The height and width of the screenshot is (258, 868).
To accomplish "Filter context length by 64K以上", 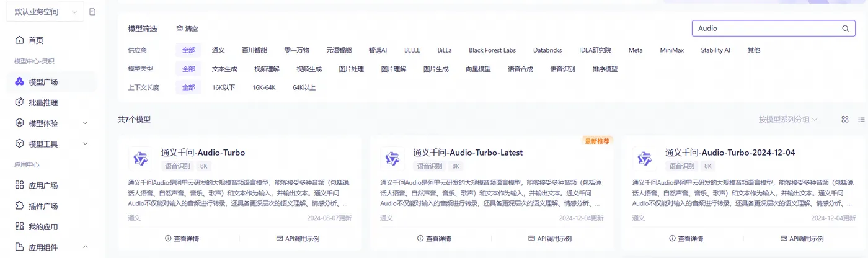I will pyautogui.click(x=304, y=87).
